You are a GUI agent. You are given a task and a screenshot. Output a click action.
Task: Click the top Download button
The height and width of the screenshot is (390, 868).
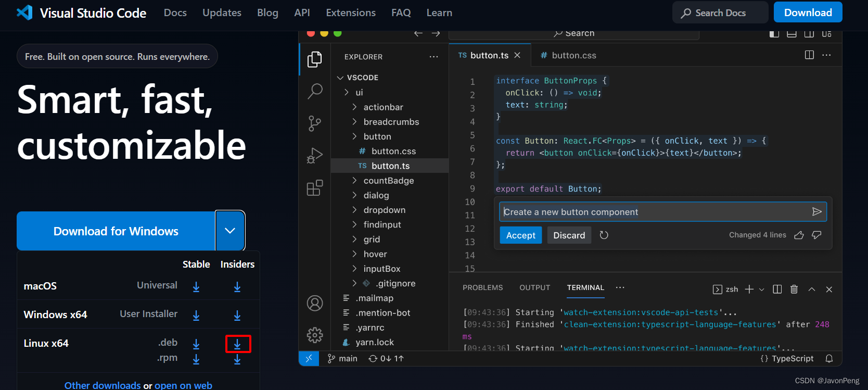(808, 12)
